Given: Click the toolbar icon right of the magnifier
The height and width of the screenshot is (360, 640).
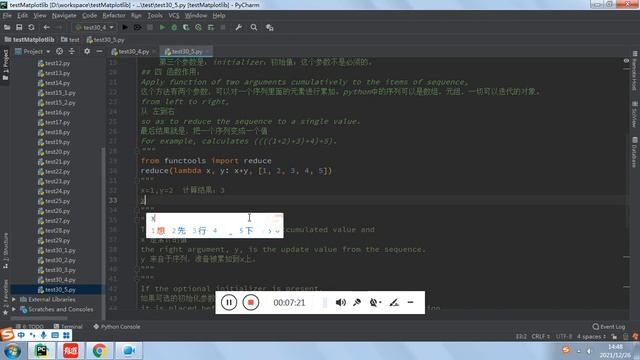Looking at the screenshot, I should tap(269, 27).
